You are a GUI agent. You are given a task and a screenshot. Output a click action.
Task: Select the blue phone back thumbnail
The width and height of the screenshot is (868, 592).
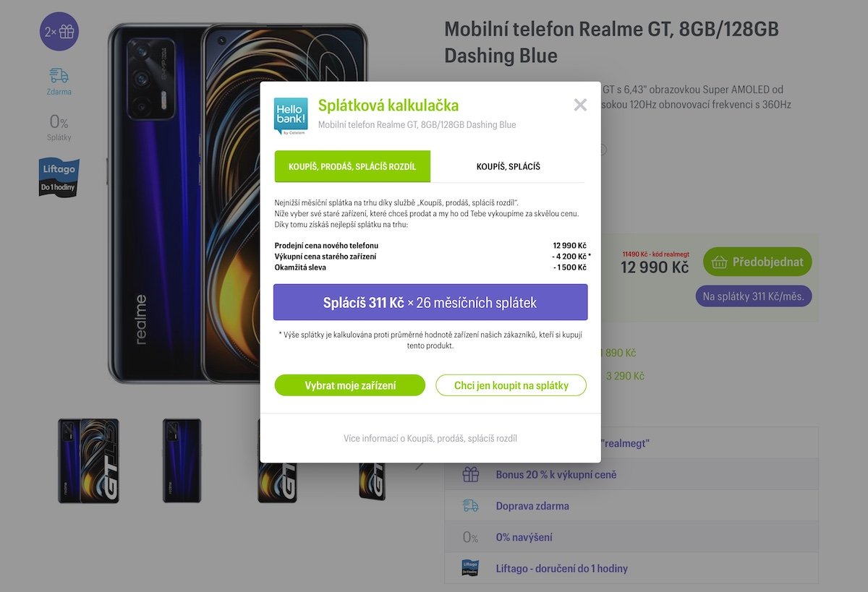[x=182, y=461]
